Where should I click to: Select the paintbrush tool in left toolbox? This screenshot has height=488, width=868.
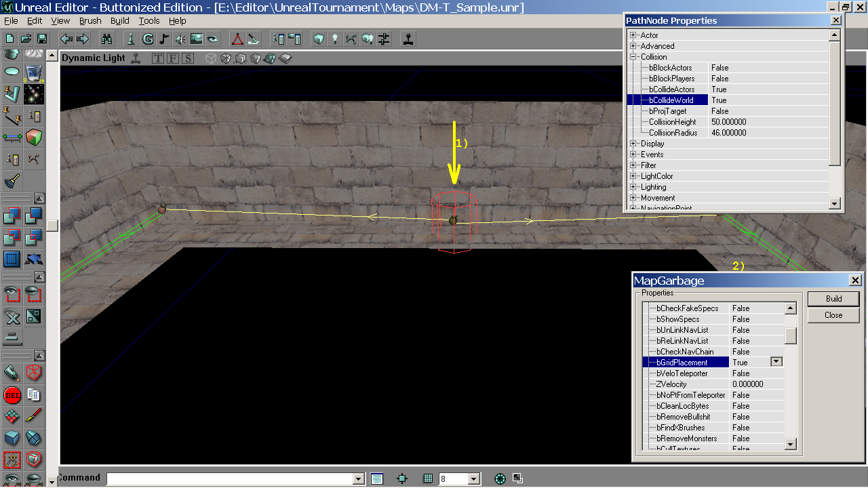coord(33,415)
